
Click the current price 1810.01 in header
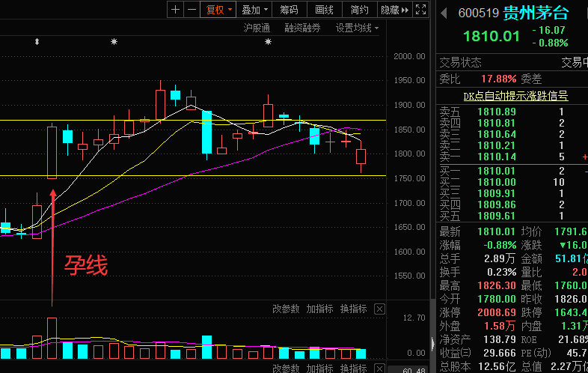click(x=491, y=37)
